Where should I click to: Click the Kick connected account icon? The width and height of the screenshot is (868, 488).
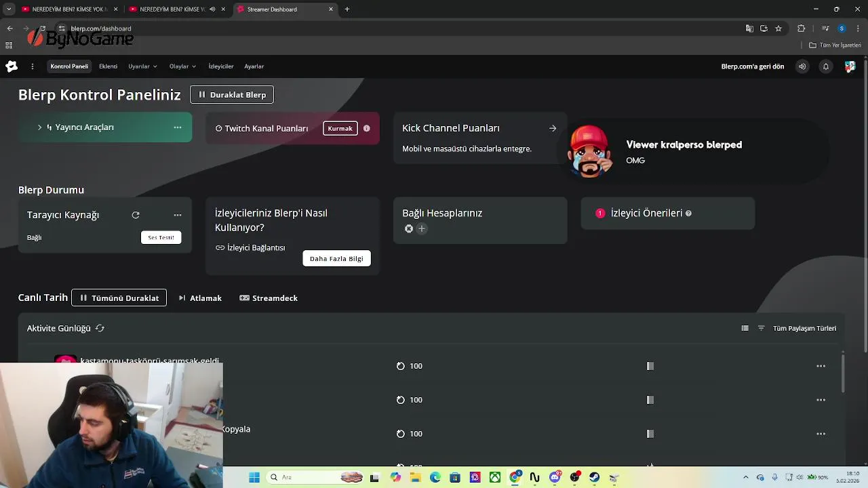tap(409, 229)
